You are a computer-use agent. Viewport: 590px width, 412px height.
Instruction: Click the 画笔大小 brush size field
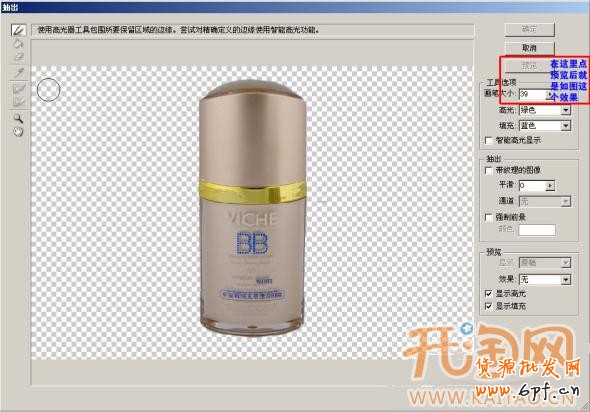point(533,94)
